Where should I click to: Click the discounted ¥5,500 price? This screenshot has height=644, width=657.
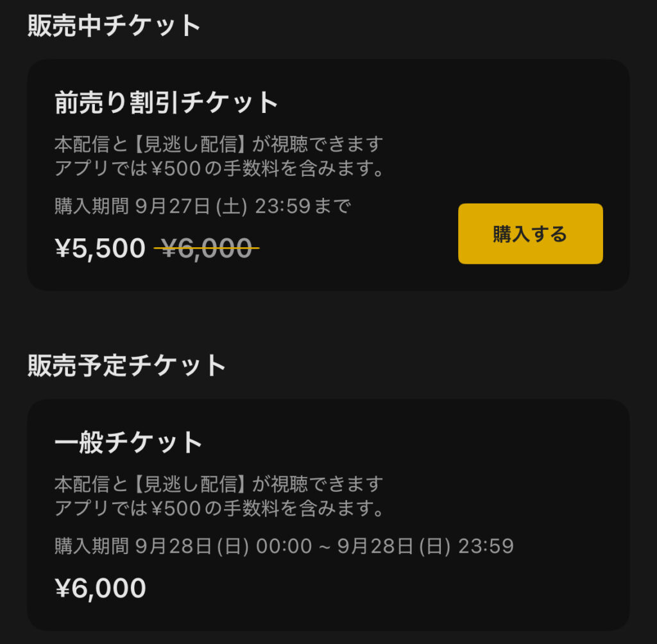click(x=101, y=248)
